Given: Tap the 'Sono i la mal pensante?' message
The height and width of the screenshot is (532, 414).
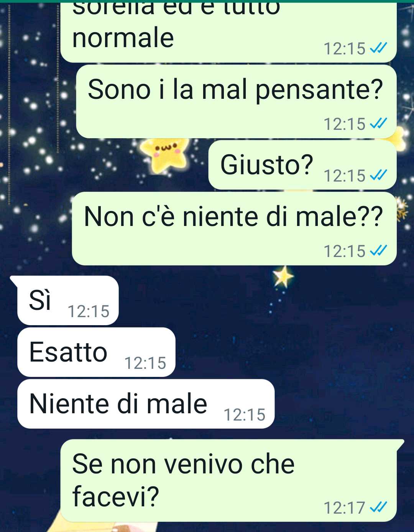Looking at the screenshot, I should 236,101.
